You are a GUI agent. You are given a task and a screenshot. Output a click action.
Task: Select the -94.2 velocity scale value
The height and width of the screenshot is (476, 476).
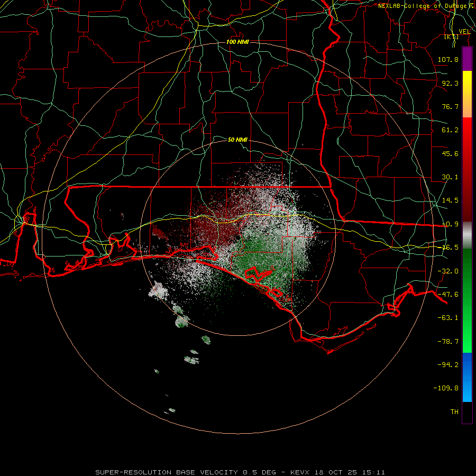tap(448, 364)
